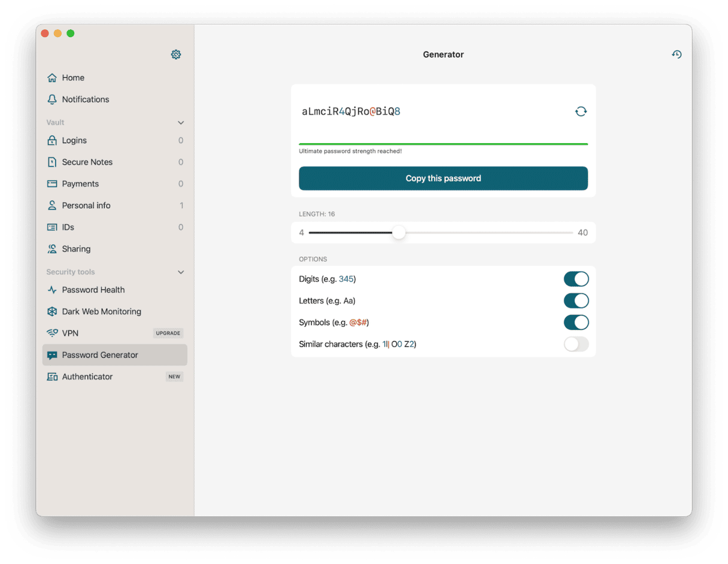Viewport: 728px width, 564px height.
Task: Collapse the Security tools section chevron
Action: [181, 272]
